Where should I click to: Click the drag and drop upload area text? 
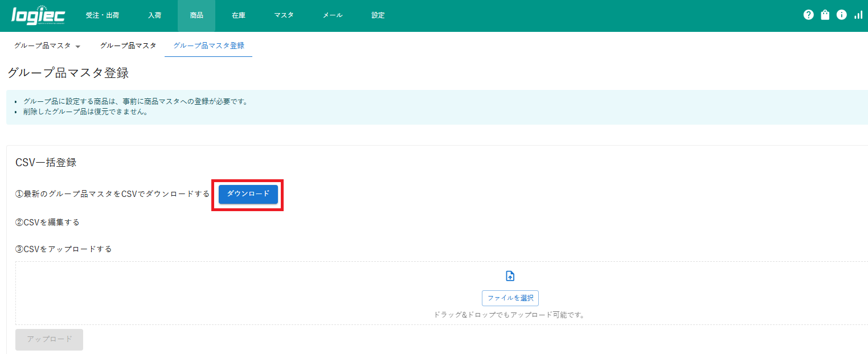tap(509, 315)
